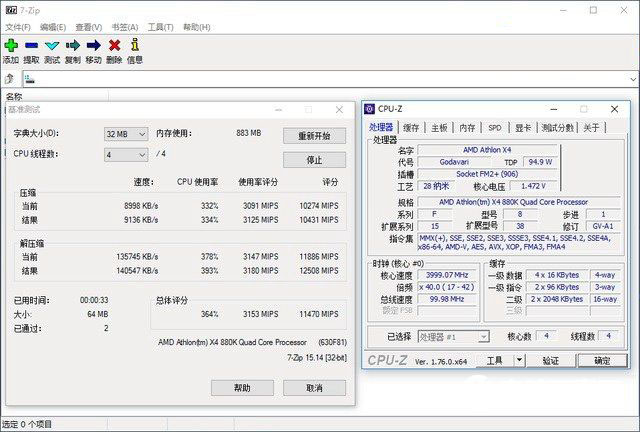This screenshot has width=640, height=432.
Task: Click the 取消 cancel button
Action: 314,387
